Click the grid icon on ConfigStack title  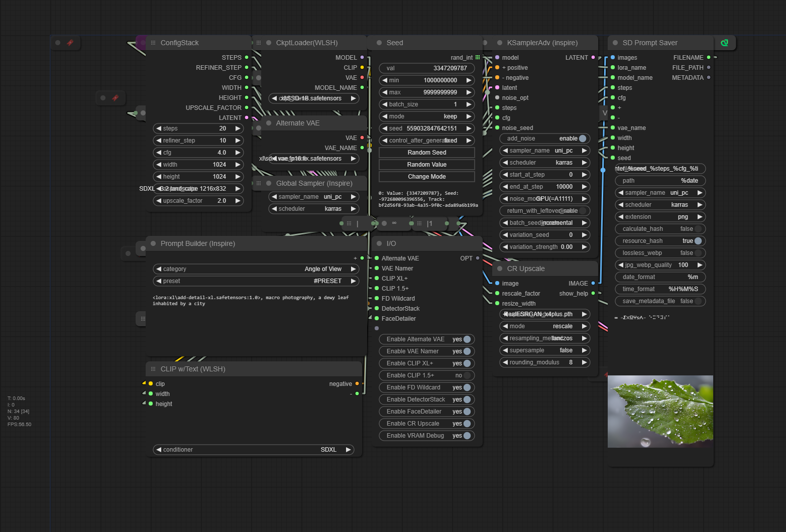[x=153, y=43]
